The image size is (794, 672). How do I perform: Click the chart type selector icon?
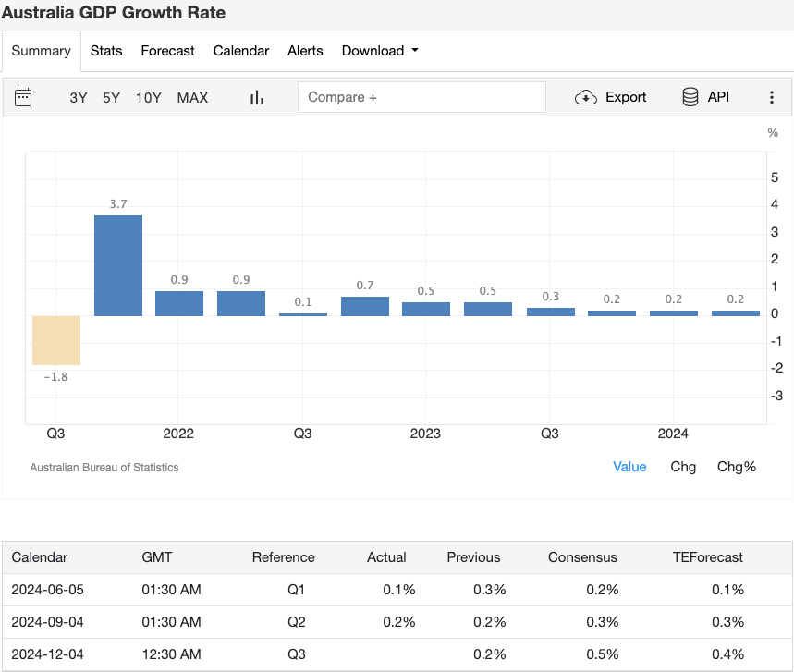[256, 96]
